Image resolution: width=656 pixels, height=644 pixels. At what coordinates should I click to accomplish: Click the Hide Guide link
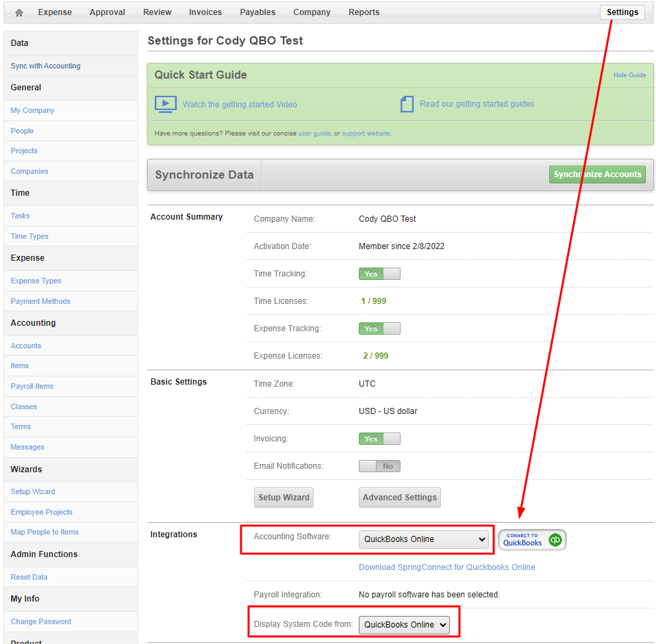pos(629,75)
